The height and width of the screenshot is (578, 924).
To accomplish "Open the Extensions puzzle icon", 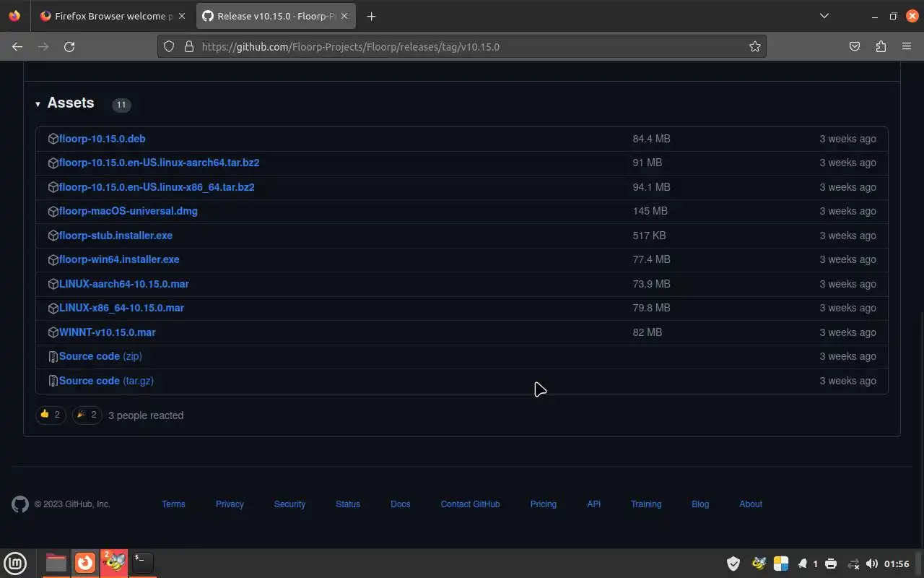I will pos(881,46).
